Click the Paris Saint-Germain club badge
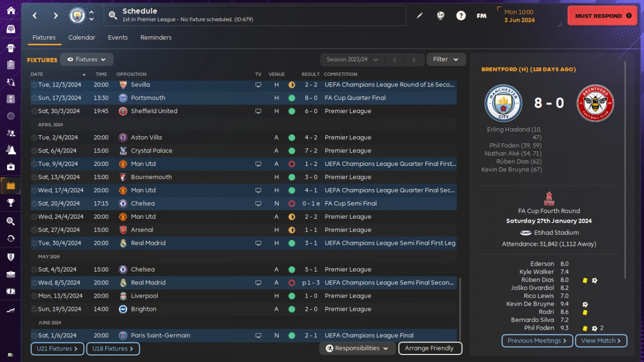This screenshot has width=644, height=362. click(x=123, y=335)
